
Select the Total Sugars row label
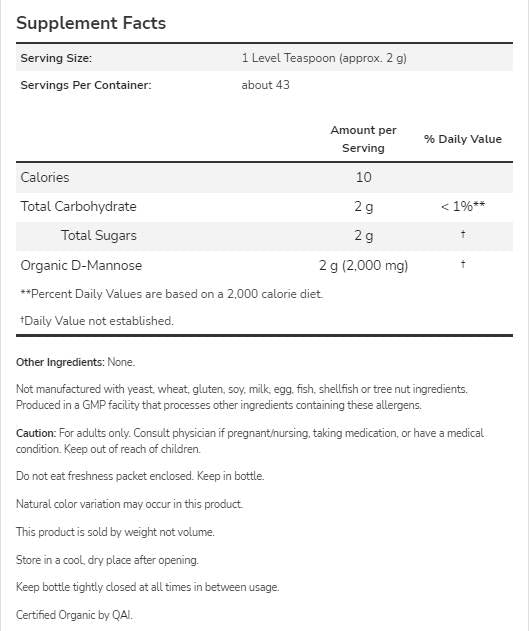99,235
